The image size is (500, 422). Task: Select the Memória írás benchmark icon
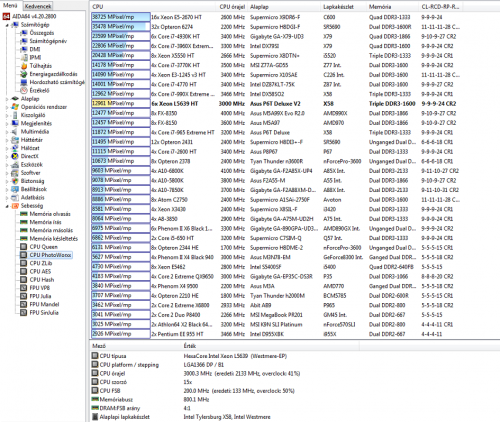click(x=23, y=222)
